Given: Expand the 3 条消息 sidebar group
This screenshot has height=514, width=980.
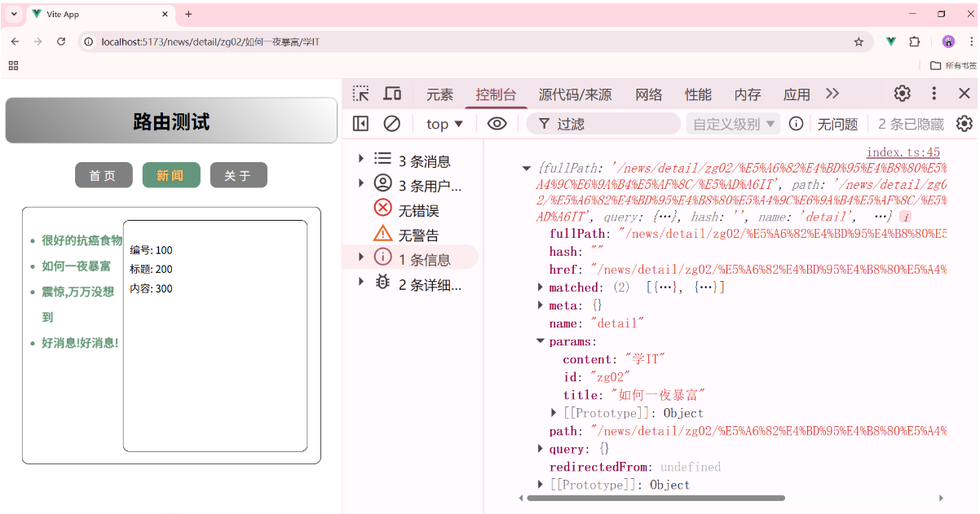Looking at the screenshot, I should point(361,158).
